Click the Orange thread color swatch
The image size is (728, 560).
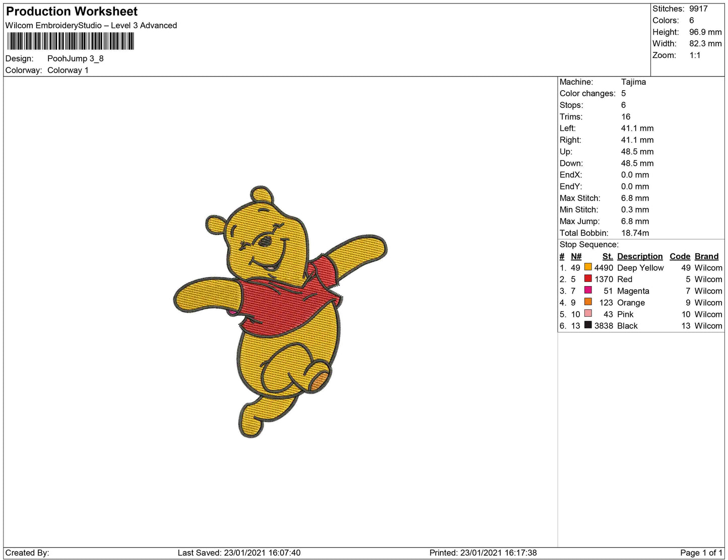point(588,302)
